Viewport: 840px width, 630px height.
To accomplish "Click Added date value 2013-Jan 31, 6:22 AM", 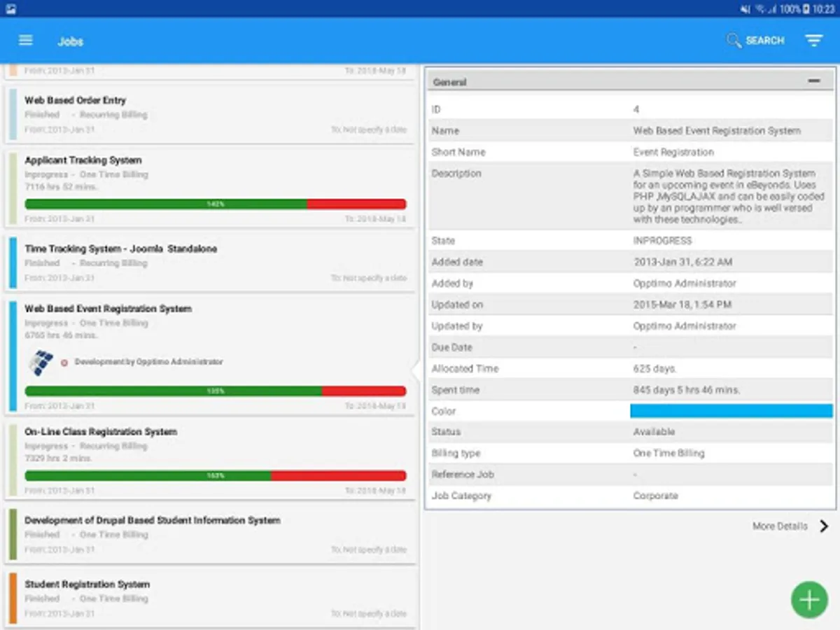I will [x=683, y=262].
